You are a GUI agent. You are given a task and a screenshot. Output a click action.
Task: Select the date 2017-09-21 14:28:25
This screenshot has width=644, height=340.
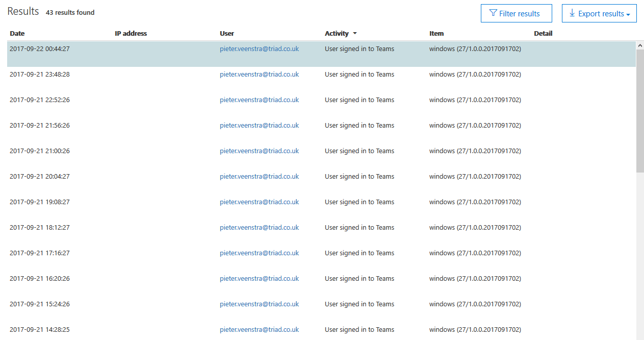[x=40, y=330]
